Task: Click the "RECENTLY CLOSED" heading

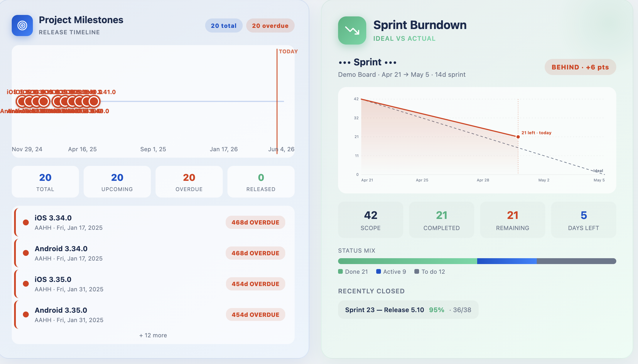Action: [x=371, y=291]
